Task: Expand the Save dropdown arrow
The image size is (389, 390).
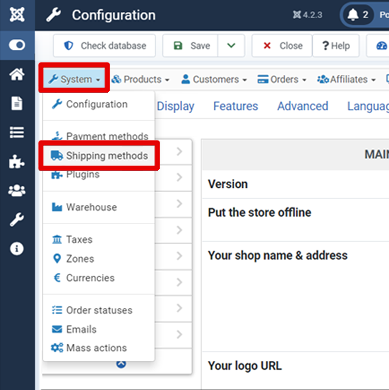Action: click(231, 46)
